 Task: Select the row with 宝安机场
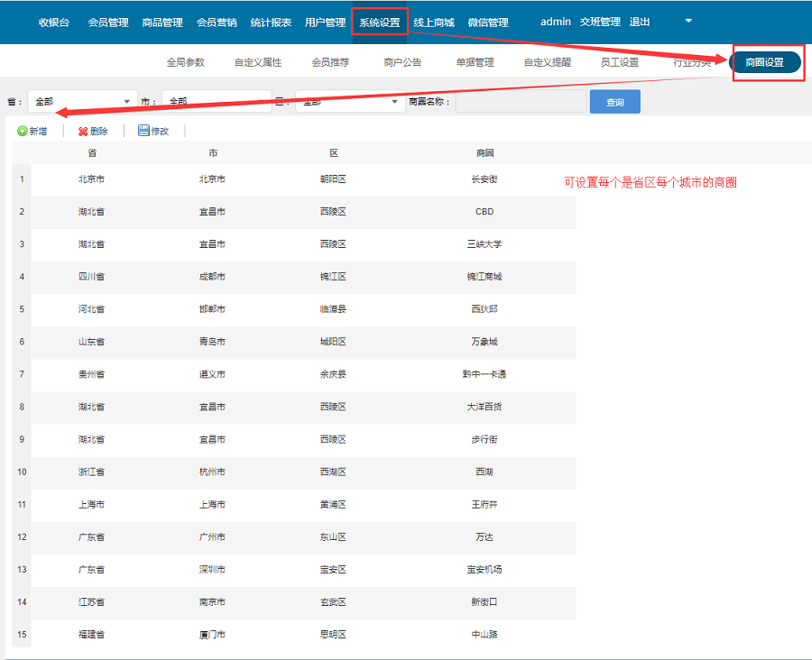coord(484,569)
